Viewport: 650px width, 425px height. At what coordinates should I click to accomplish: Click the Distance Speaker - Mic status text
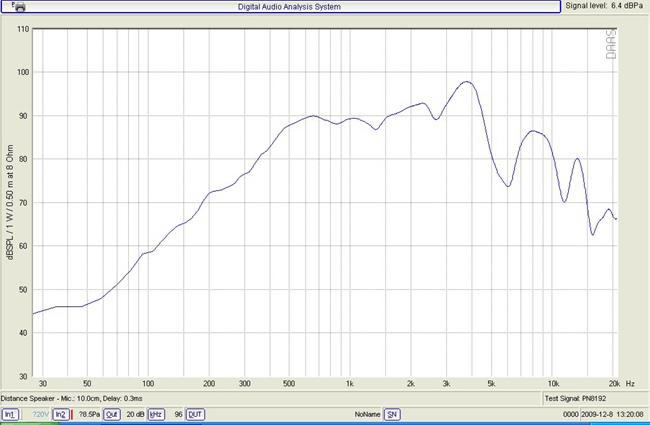[x=72, y=398]
